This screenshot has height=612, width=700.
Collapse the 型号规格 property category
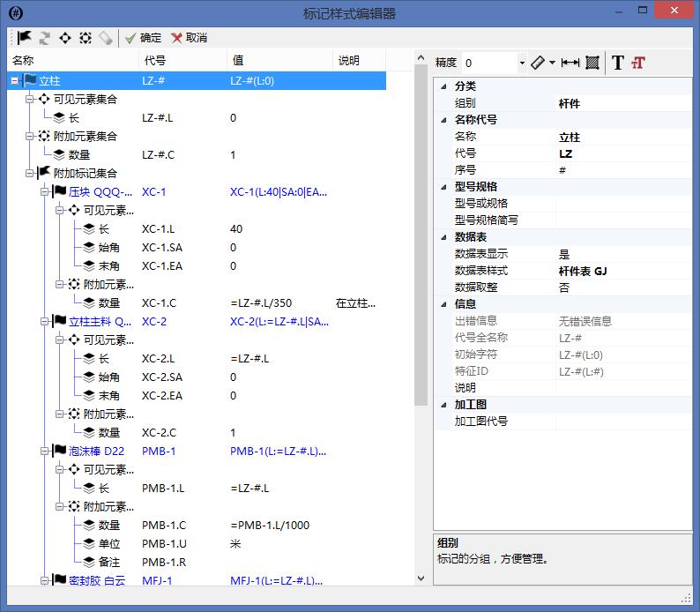pos(443,187)
